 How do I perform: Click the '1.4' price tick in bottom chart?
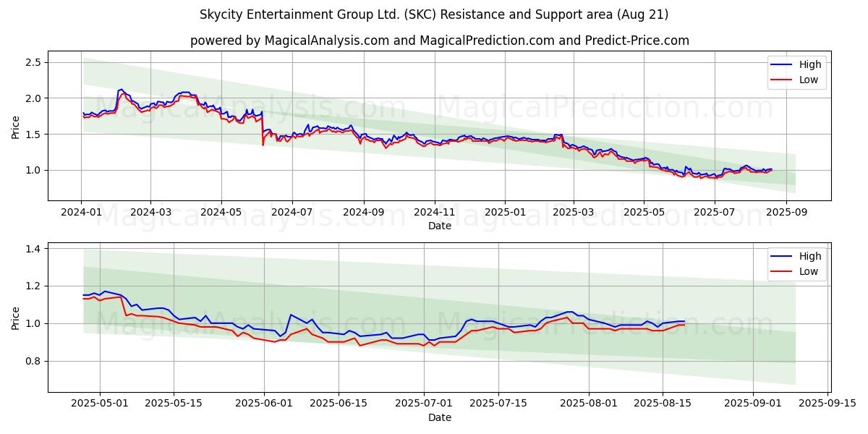pyautogui.click(x=34, y=249)
